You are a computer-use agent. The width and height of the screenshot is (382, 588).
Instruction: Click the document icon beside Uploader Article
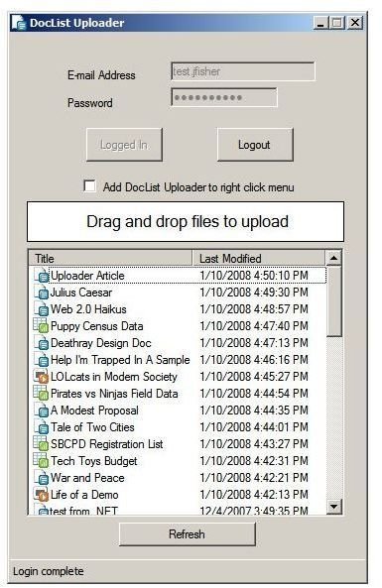pos(42,276)
